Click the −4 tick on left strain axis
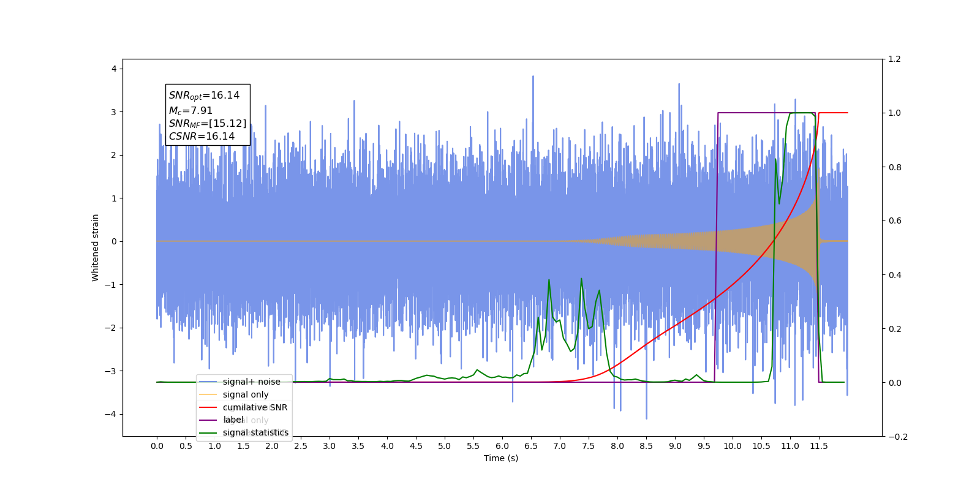 (x=110, y=414)
